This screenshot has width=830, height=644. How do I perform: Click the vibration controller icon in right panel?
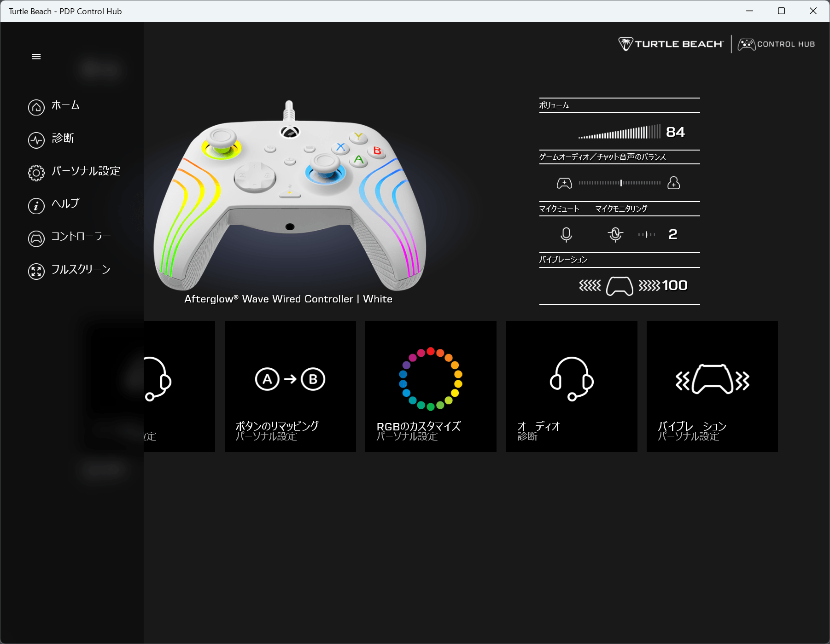pyautogui.click(x=619, y=286)
